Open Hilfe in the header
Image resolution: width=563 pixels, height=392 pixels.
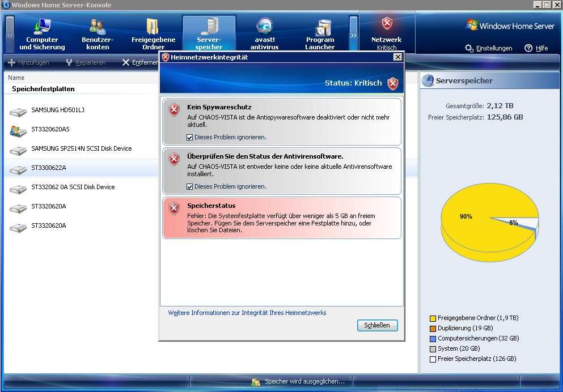[x=536, y=48]
